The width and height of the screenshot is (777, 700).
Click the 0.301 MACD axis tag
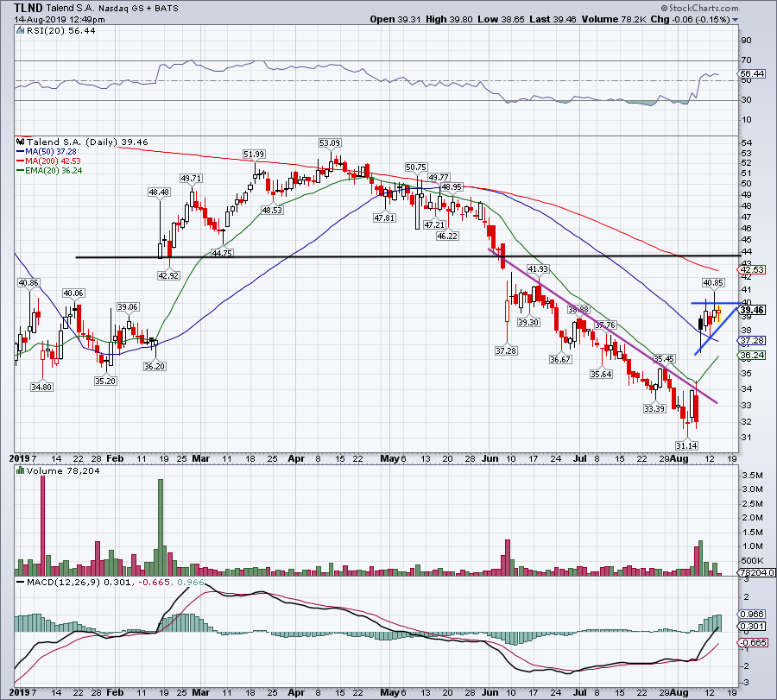pos(752,627)
